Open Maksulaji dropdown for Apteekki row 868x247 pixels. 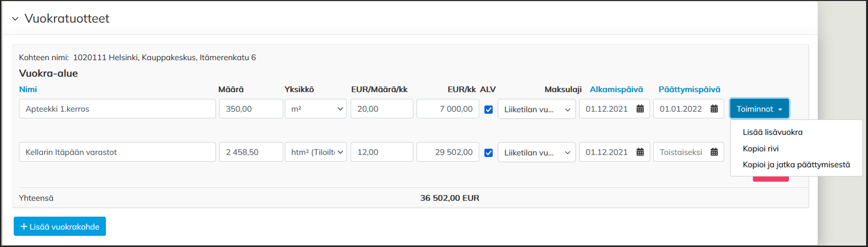tap(537, 109)
